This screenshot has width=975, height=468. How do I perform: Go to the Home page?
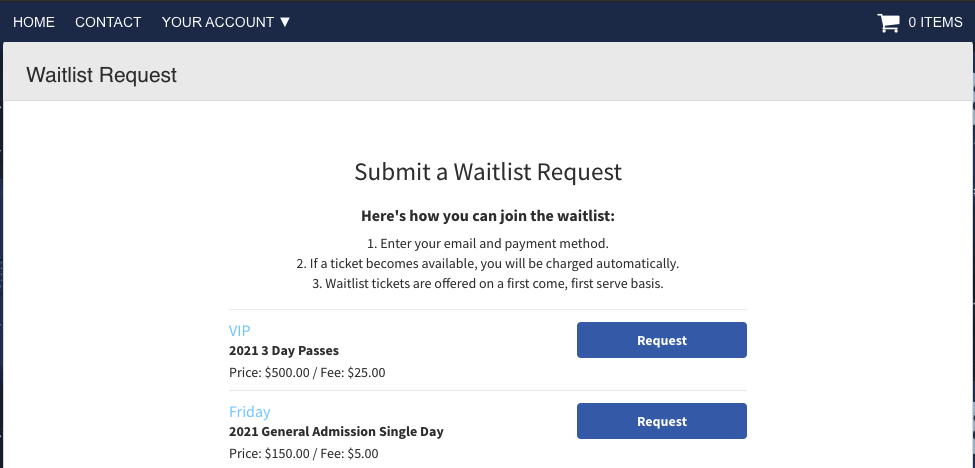tap(34, 22)
